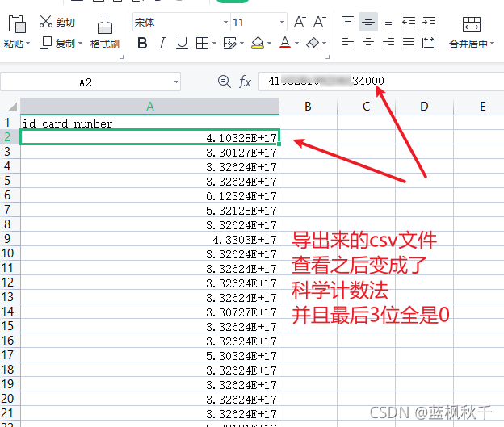Viewport: 504px width, 427px height.
Task: Click cell showing 6.12324E+17
Action: tap(149, 195)
